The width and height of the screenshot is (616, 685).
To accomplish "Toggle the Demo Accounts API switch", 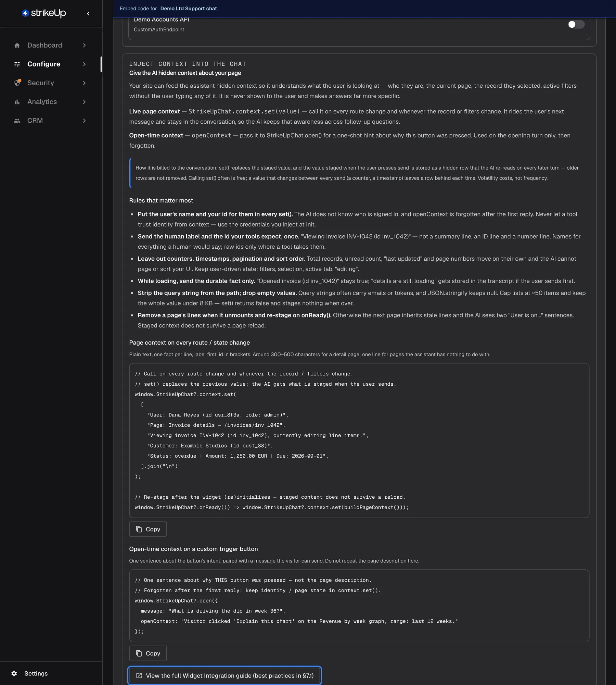I will point(576,24).
